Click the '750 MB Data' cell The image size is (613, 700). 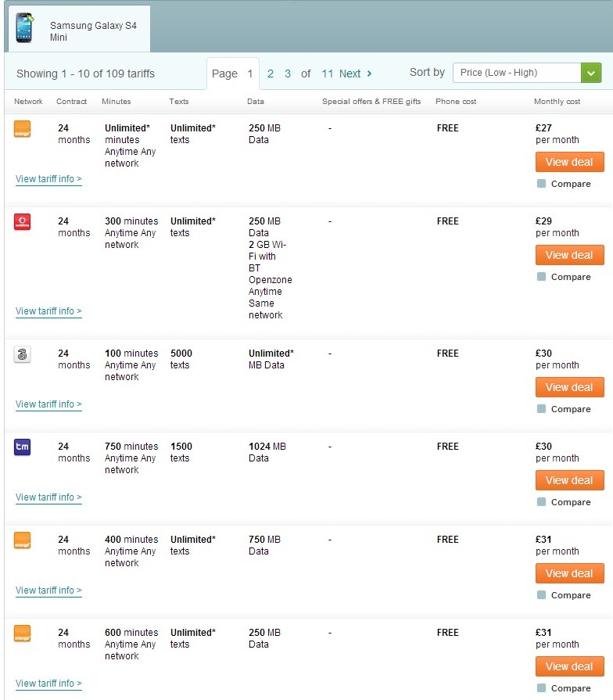264,546
